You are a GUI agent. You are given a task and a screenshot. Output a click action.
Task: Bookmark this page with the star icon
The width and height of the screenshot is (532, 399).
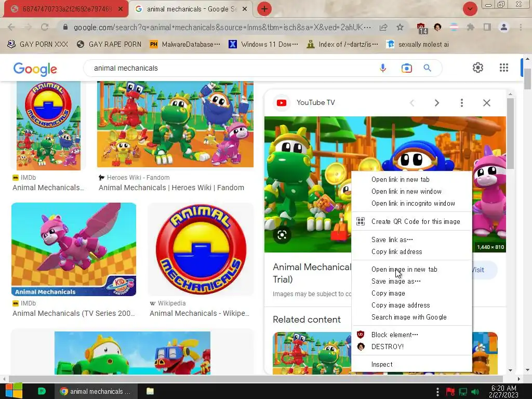click(x=400, y=27)
